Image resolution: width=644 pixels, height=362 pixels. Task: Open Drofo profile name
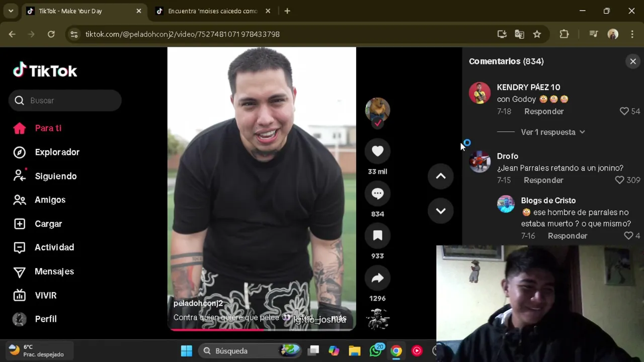[507, 156]
